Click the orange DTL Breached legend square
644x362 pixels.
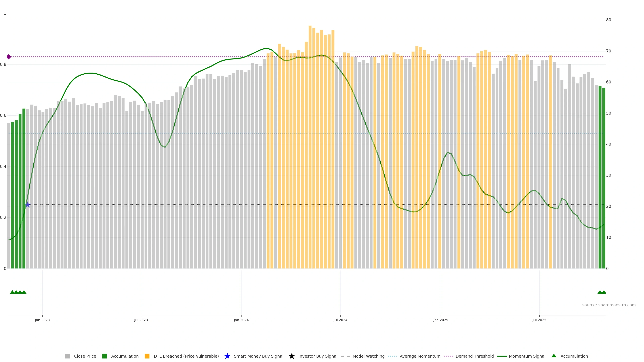pyautogui.click(x=147, y=356)
